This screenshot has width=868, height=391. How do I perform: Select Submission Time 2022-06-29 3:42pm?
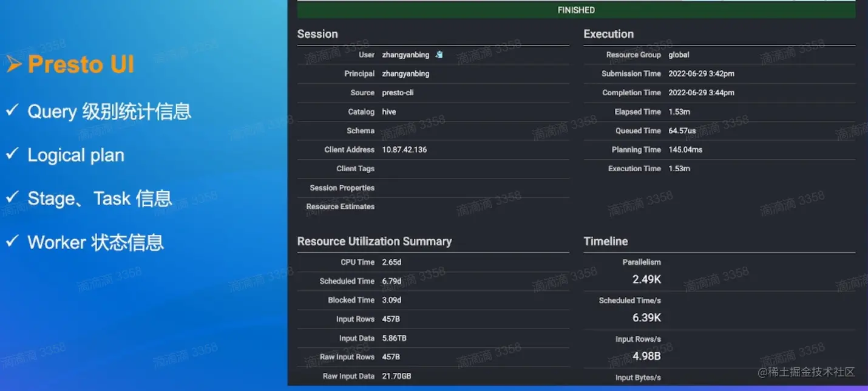click(702, 73)
